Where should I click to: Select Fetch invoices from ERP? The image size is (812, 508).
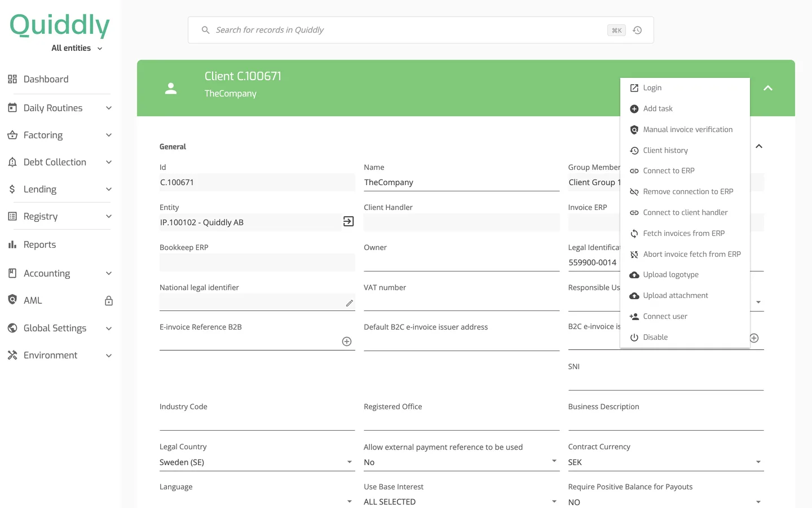coord(685,234)
